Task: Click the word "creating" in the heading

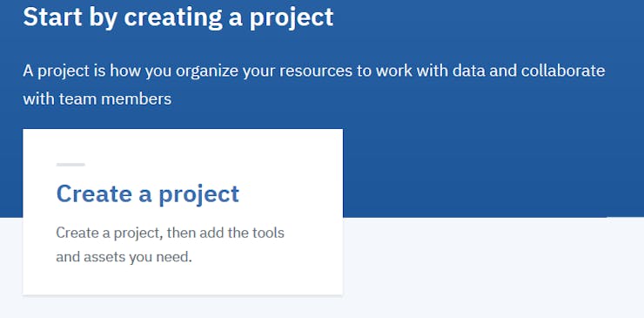Action: click(172, 18)
